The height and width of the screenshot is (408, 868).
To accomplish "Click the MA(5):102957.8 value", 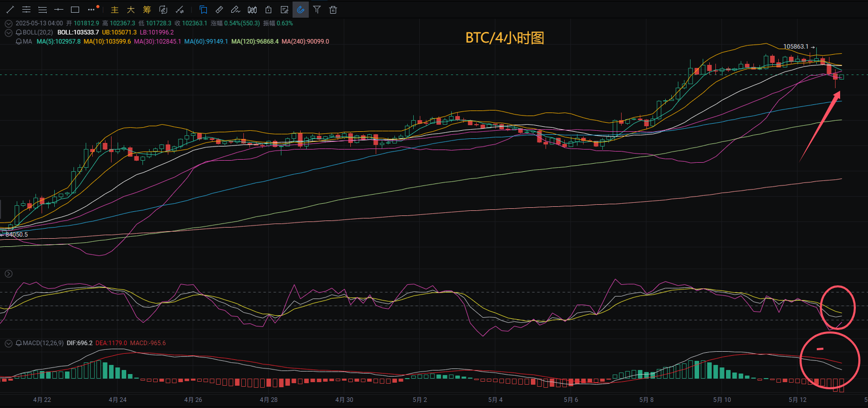I will tap(58, 42).
